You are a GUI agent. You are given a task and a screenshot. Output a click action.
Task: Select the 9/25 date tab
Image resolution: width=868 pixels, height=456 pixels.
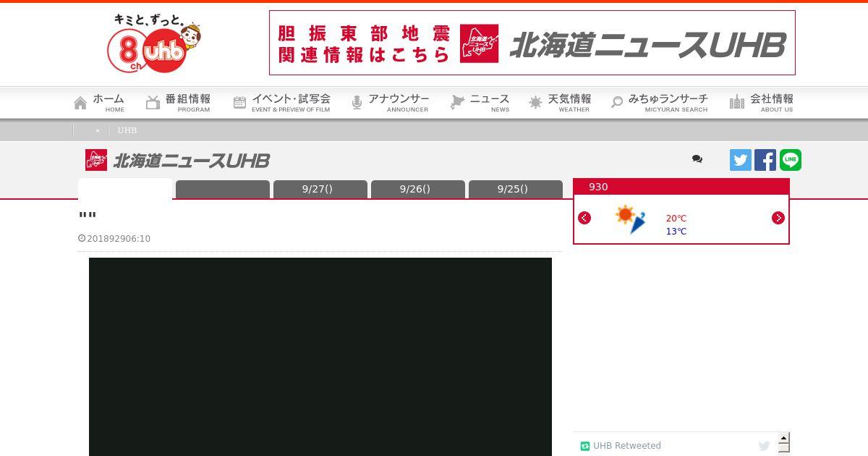point(516,189)
